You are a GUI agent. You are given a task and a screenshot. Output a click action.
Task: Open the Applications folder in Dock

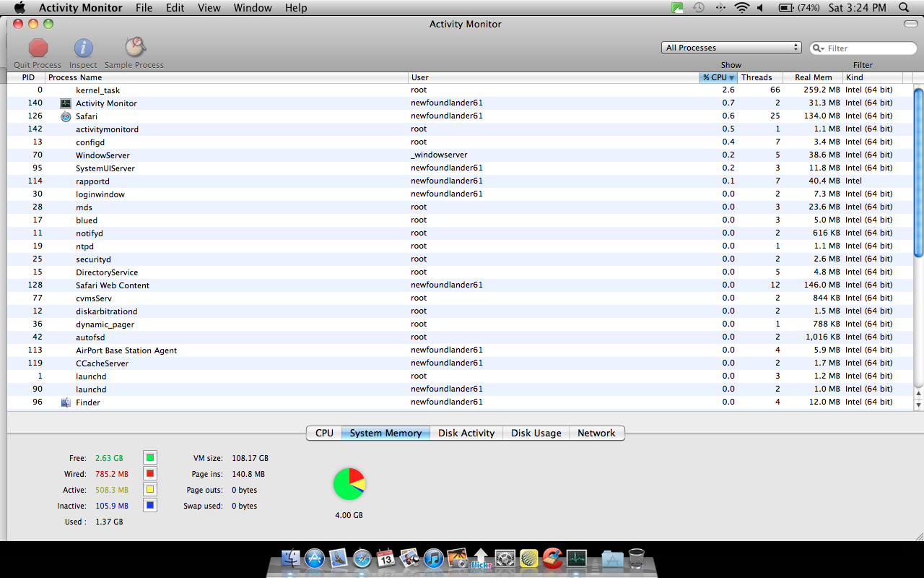[612, 558]
